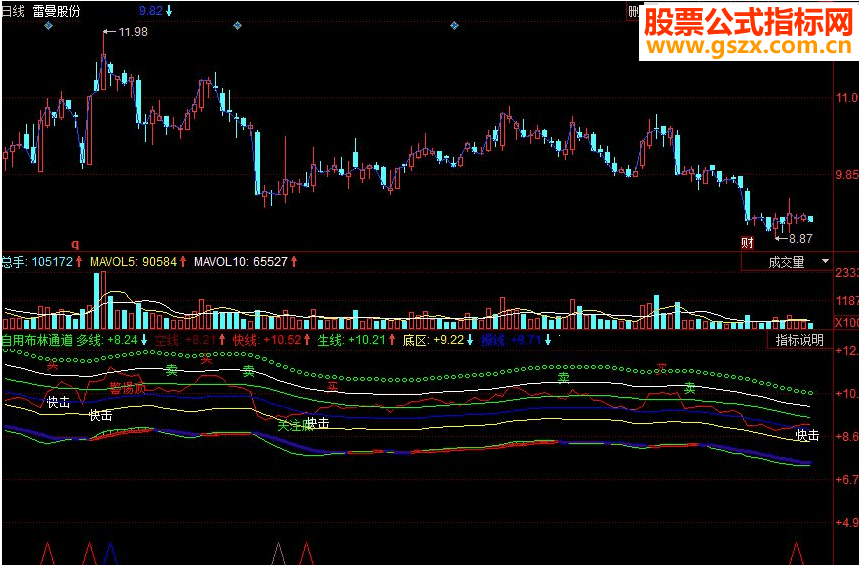Click the 雷曼股份 stock name
The image size is (866, 566).
point(56,11)
